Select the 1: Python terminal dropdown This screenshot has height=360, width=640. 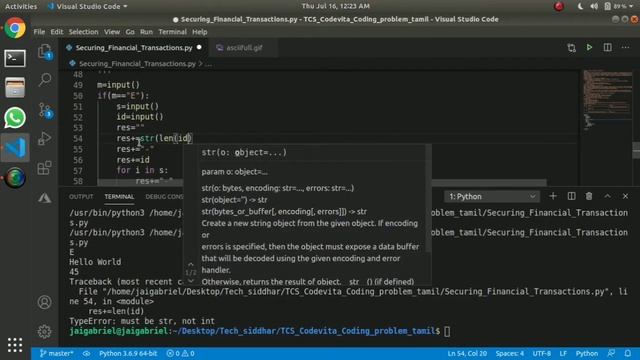pos(492,196)
